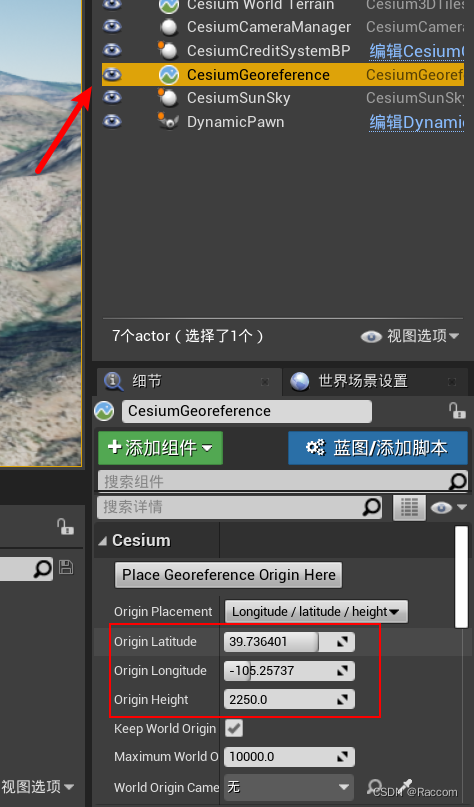Screen dimensions: 474x807
Task: Open Origin Placement dropdown
Action: [x=316, y=611]
